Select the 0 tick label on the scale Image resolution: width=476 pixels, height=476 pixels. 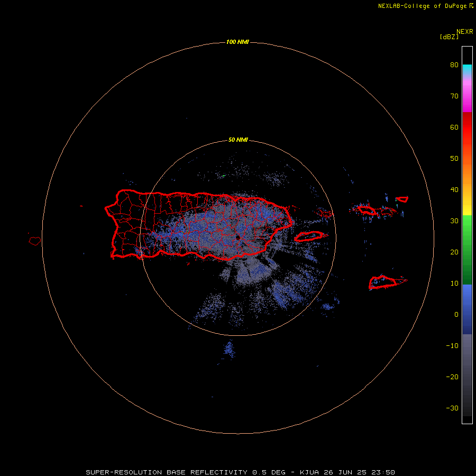point(456,315)
